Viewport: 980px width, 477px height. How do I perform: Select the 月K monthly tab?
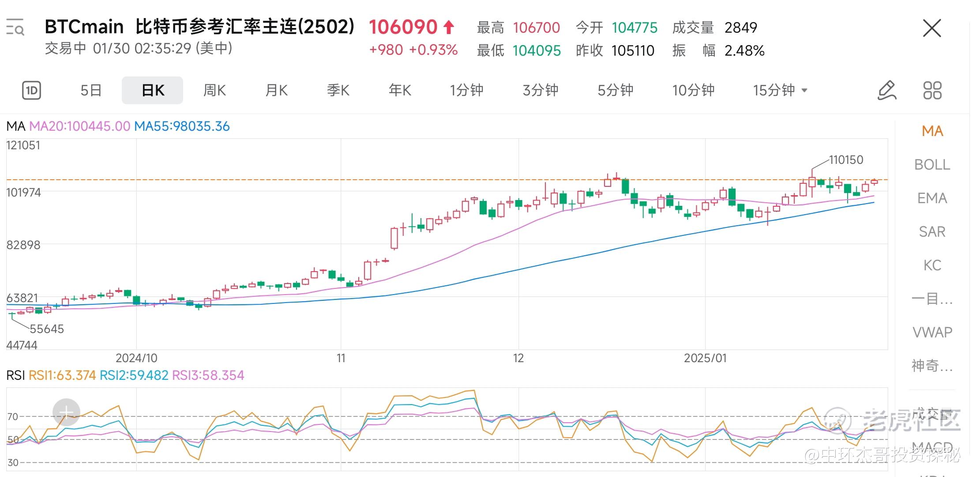(x=276, y=91)
